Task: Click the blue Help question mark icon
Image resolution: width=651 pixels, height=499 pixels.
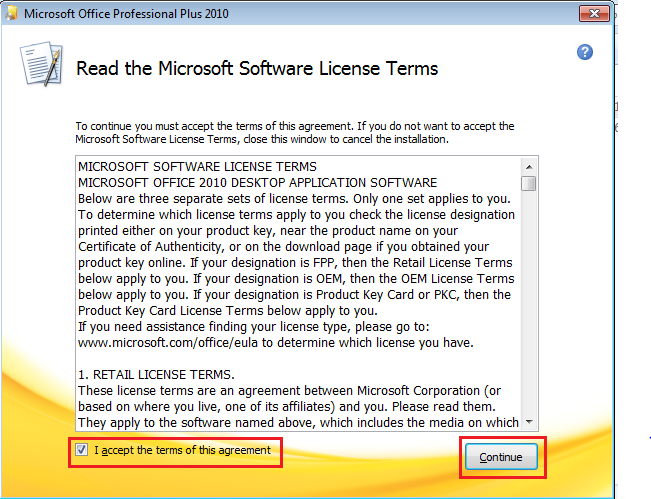Action: coord(585,52)
